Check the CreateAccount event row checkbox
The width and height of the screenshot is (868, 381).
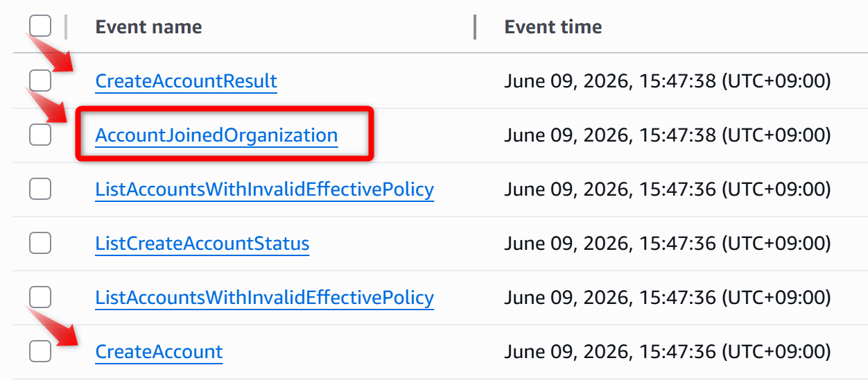point(40,351)
